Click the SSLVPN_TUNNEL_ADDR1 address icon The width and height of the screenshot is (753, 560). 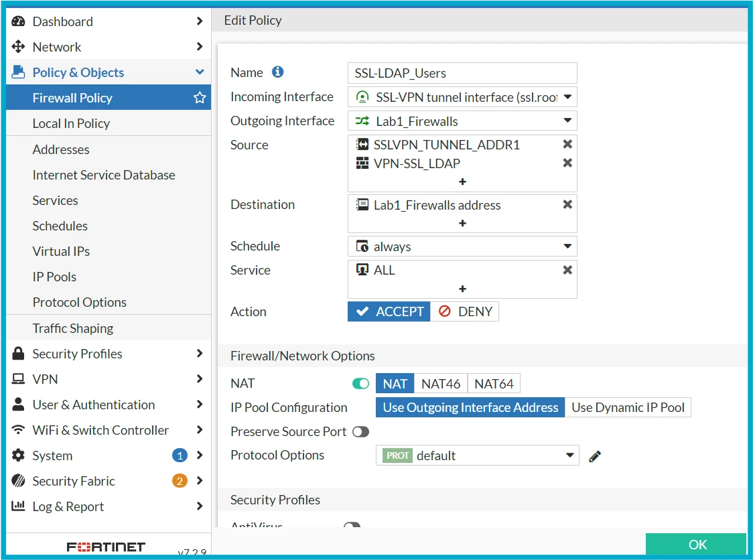point(362,144)
